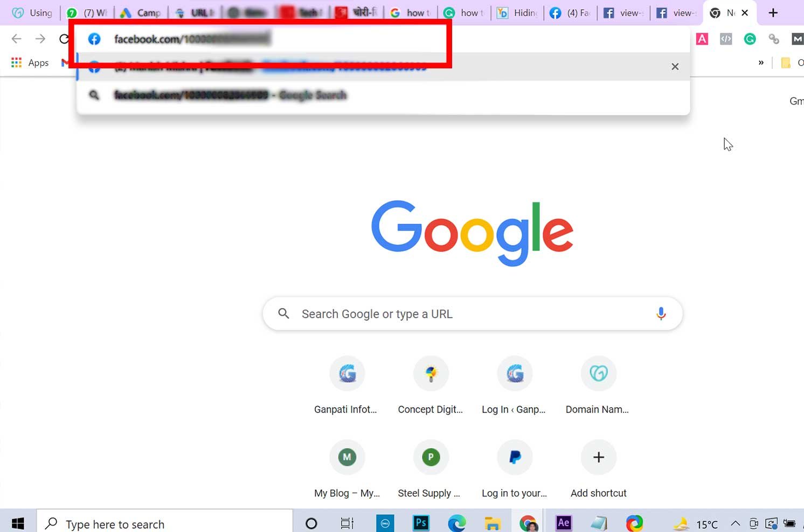804x532 pixels.
Task: Launch After Effects from taskbar
Action: (564, 523)
